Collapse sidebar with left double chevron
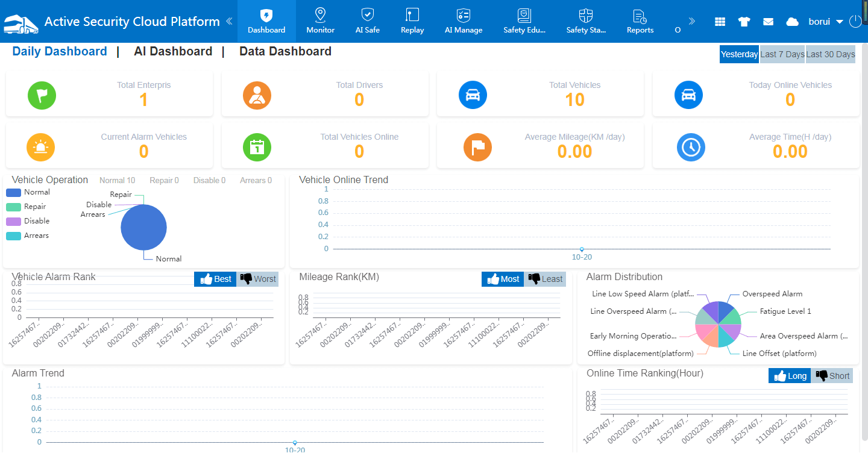This screenshot has width=868, height=456. click(x=229, y=22)
